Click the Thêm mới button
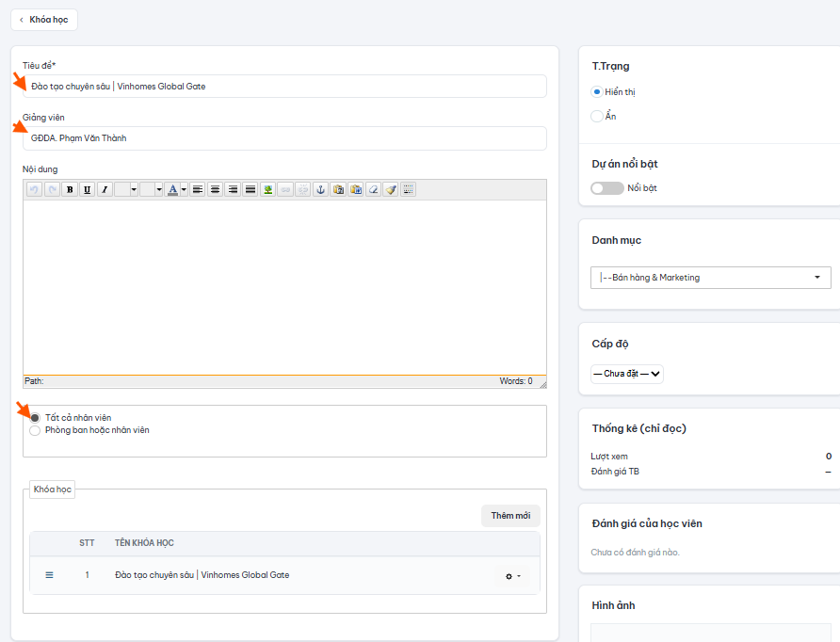840x642 pixels. [x=510, y=516]
